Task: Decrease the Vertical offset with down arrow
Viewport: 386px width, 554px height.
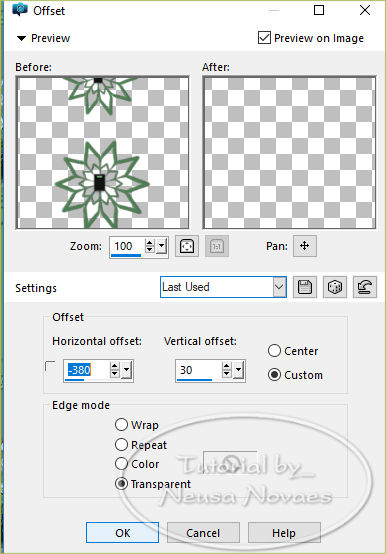Action: click(227, 374)
